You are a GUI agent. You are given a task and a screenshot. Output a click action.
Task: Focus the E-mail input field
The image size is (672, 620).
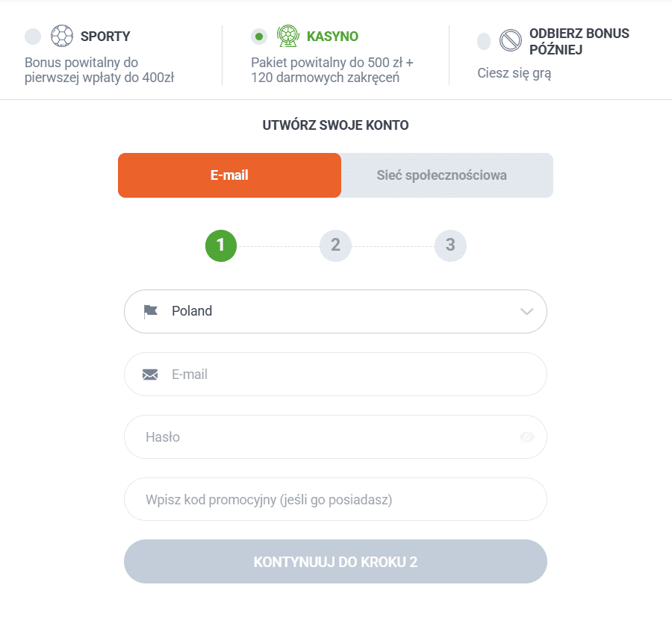343,375
